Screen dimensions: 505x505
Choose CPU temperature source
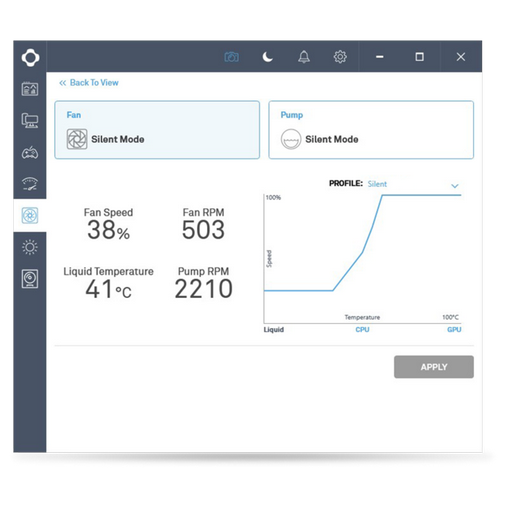coord(362,330)
